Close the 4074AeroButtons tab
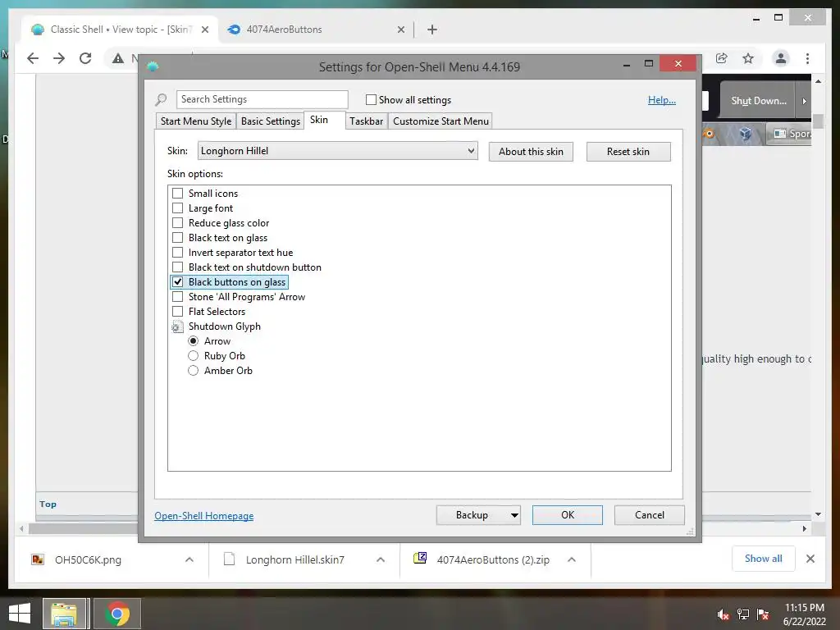 point(400,30)
